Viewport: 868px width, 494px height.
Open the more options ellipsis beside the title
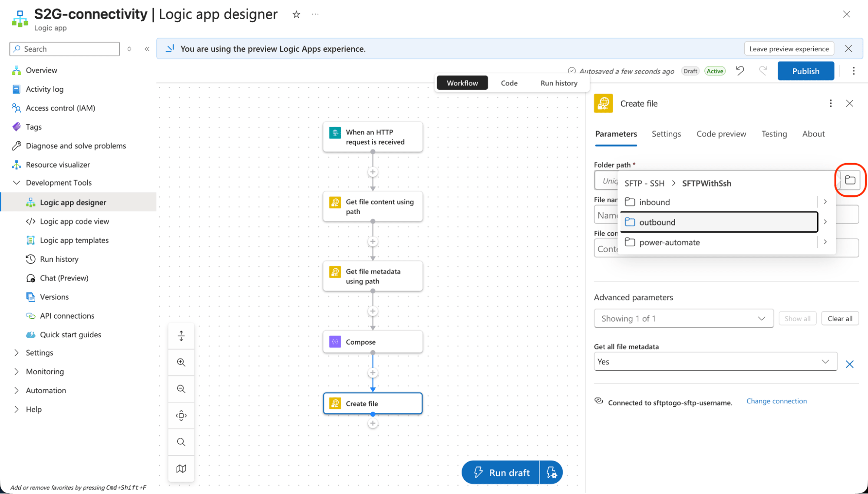(x=315, y=14)
